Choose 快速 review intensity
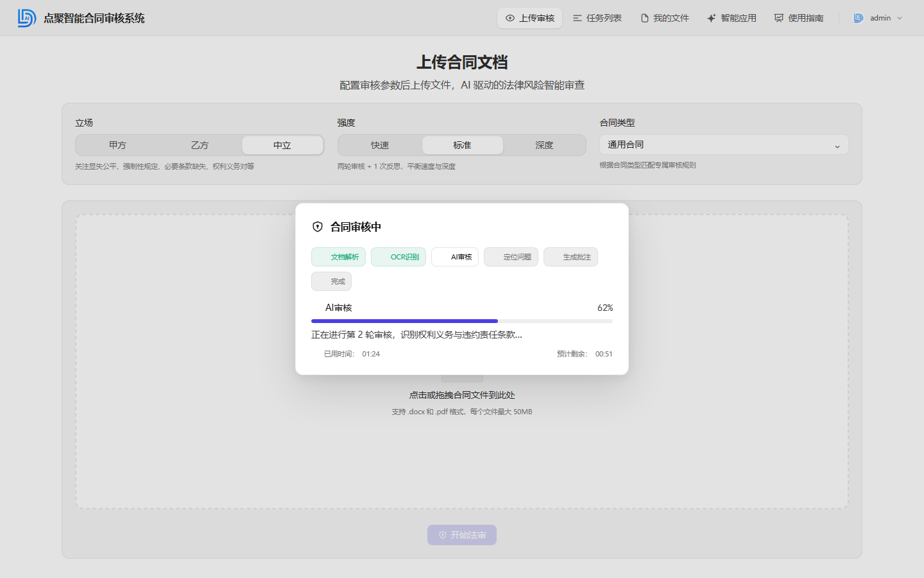The width and height of the screenshot is (924, 578). 380,145
